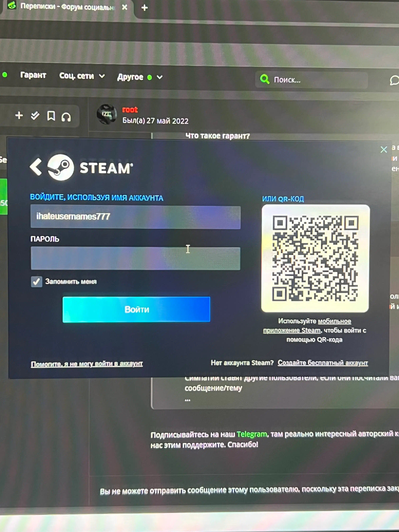399x532 pixels.
Task: Open the avatar of user root
Action: click(107, 114)
